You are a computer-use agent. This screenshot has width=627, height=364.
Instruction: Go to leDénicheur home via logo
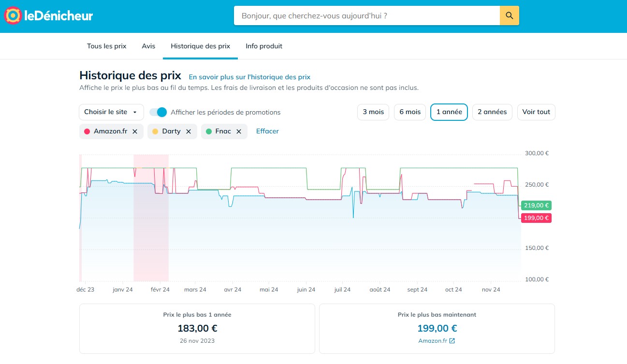click(48, 16)
